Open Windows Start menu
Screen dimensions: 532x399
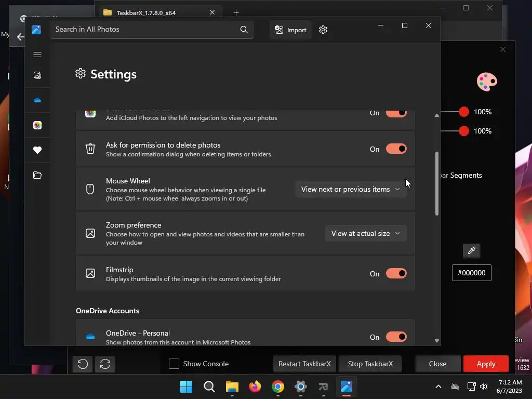click(x=187, y=387)
